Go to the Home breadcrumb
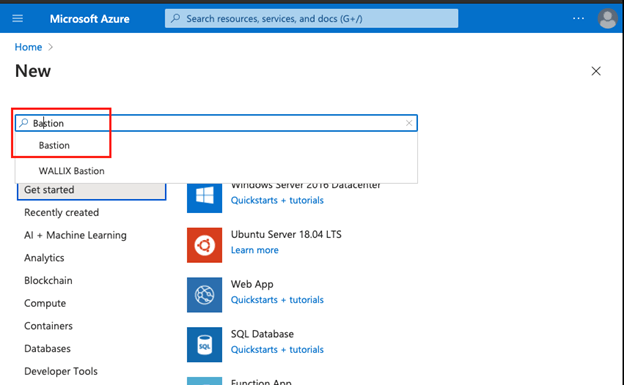The width and height of the screenshot is (624, 385). coord(28,47)
